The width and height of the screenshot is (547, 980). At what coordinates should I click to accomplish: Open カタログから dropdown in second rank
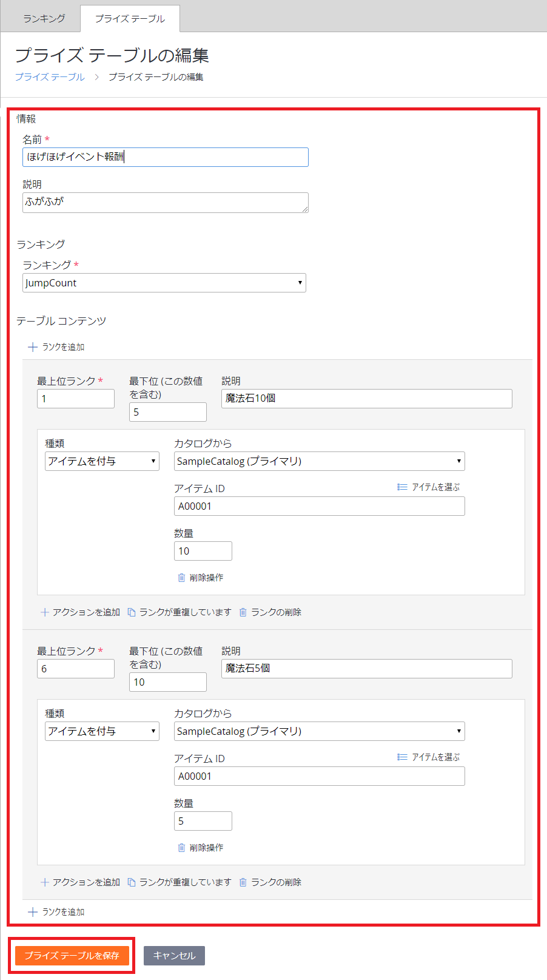[319, 731]
